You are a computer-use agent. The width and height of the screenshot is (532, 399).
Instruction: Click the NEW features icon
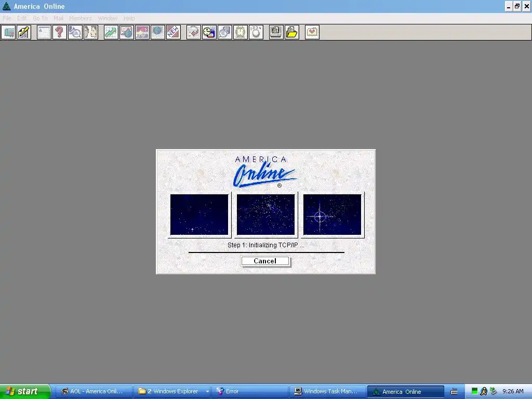pyautogui.click(x=174, y=32)
